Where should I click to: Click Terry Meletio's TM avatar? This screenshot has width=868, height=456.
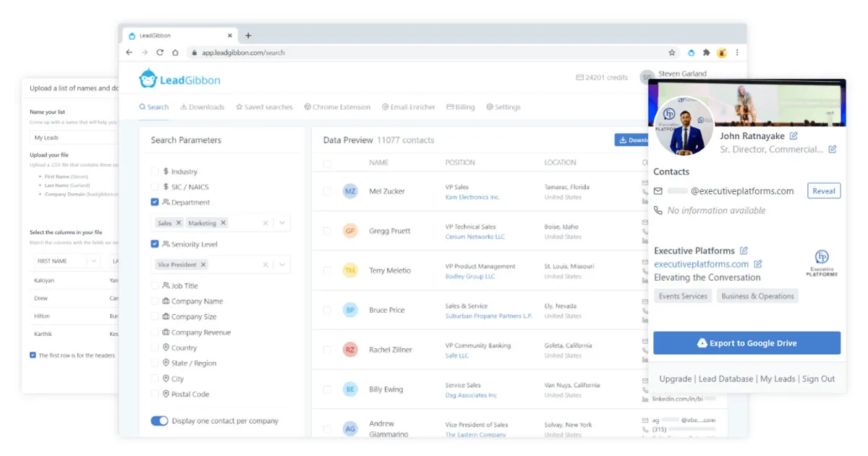[350, 271]
